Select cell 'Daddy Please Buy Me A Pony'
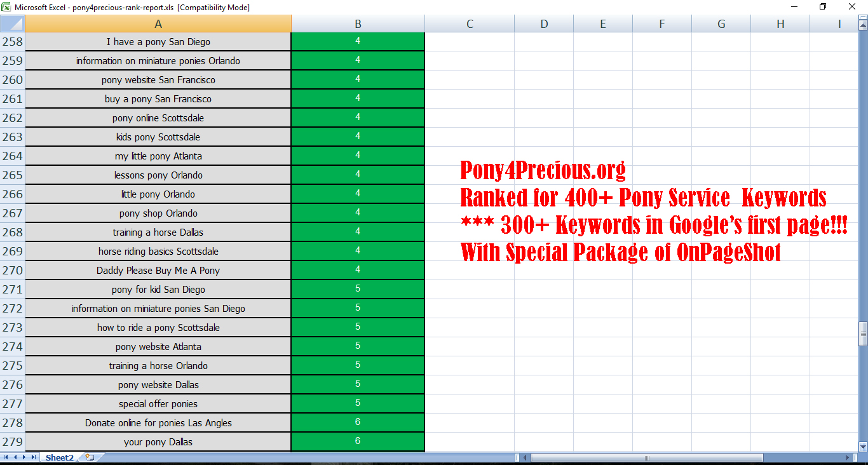The height and width of the screenshot is (465, 868). pyautogui.click(x=158, y=271)
